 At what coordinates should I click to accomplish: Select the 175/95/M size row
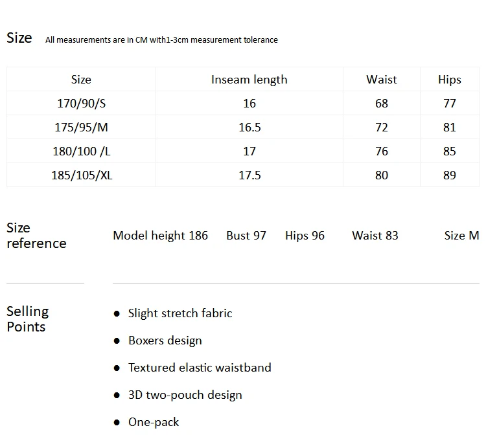point(243,128)
